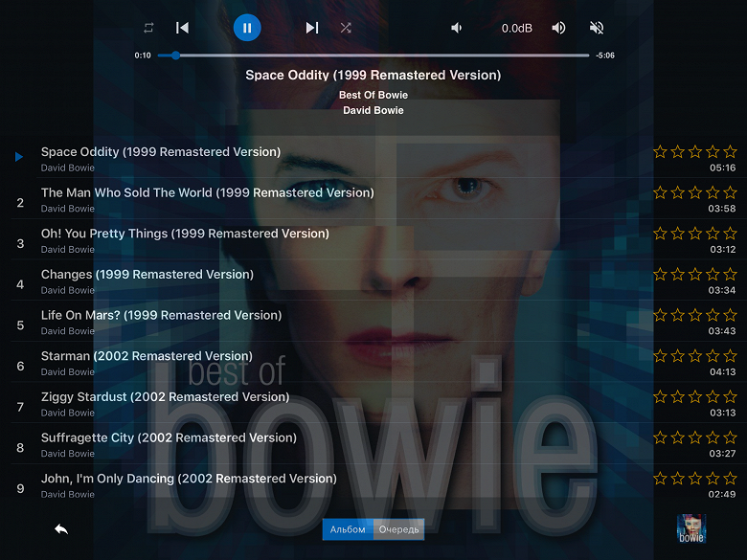Image resolution: width=747 pixels, height=560 pixels.
Task: Click the -5:06 remaining time label
Action: click(605, 56)
